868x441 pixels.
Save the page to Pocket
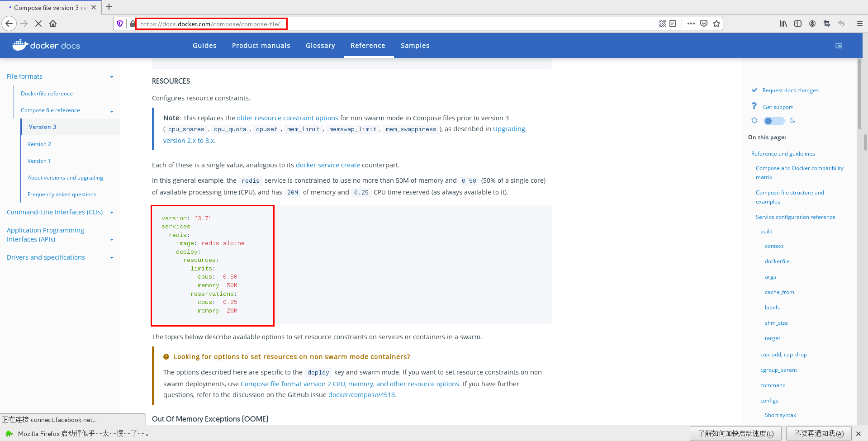(x=703, y=23)
